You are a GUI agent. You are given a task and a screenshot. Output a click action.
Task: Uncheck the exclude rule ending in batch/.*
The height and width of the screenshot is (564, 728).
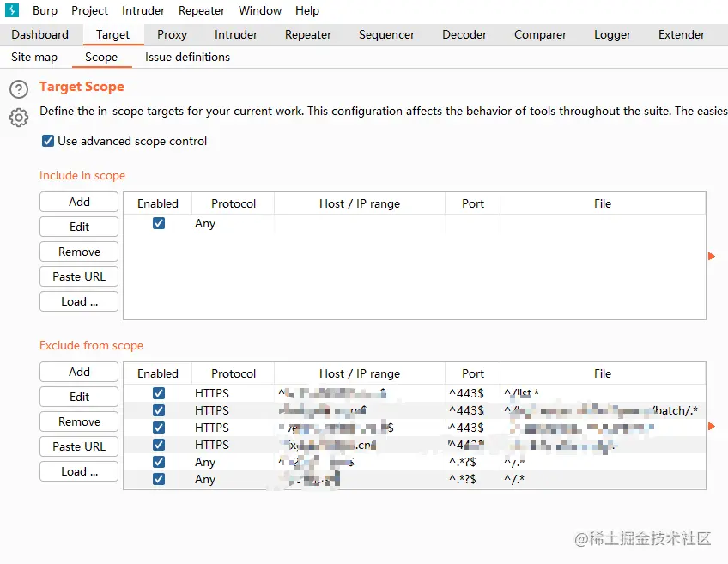158,410
